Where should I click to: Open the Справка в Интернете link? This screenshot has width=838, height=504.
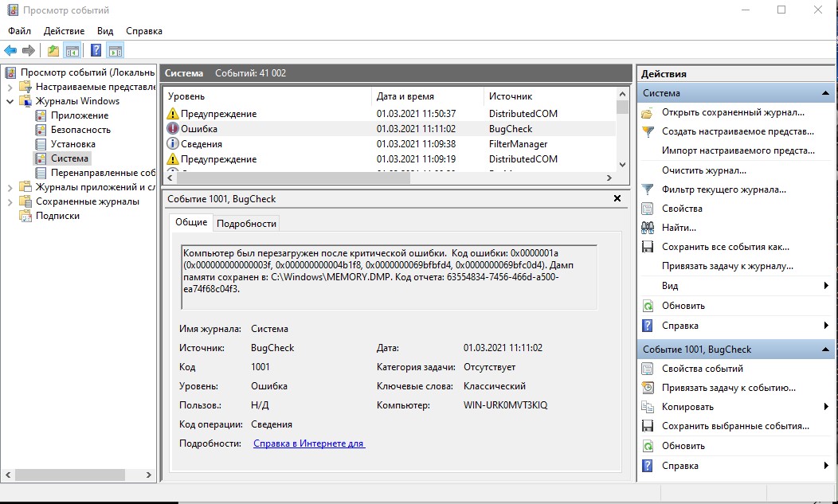309,443
